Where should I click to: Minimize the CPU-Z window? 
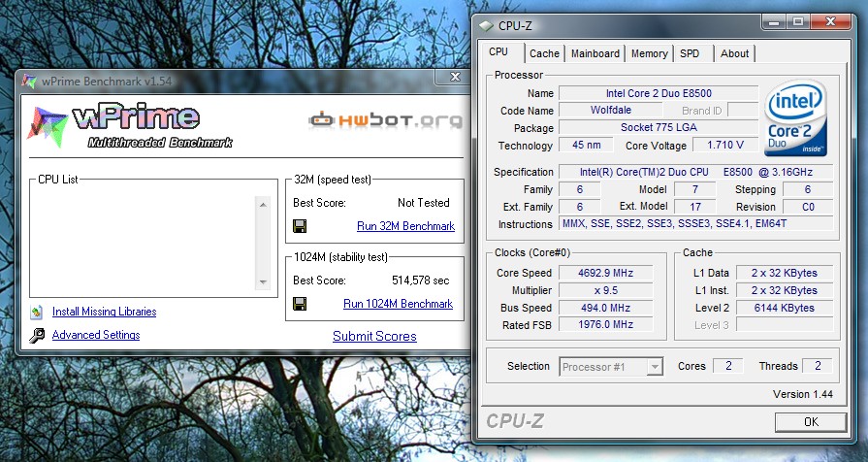(775, 22)
